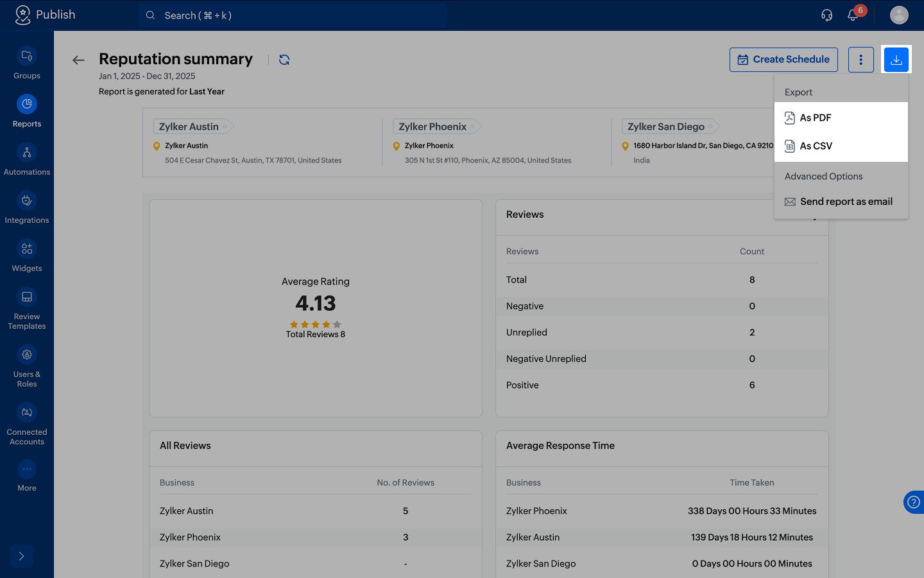The width and height of the screenshot is (924, 578).
Task: Open Review Templates in the sidebar
Action: tap(27, 309)
